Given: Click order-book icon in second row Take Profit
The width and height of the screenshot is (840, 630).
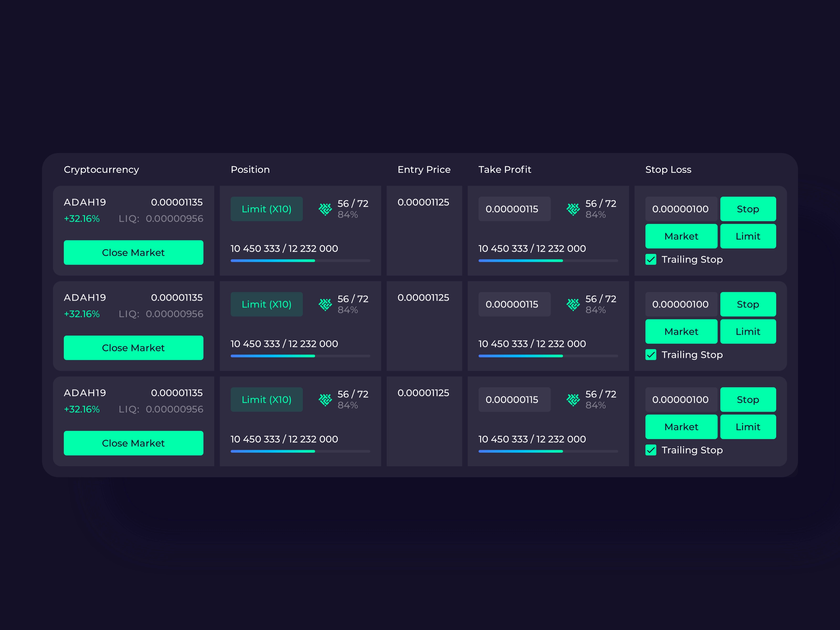Looking at the screenshot, I should 573,304.
